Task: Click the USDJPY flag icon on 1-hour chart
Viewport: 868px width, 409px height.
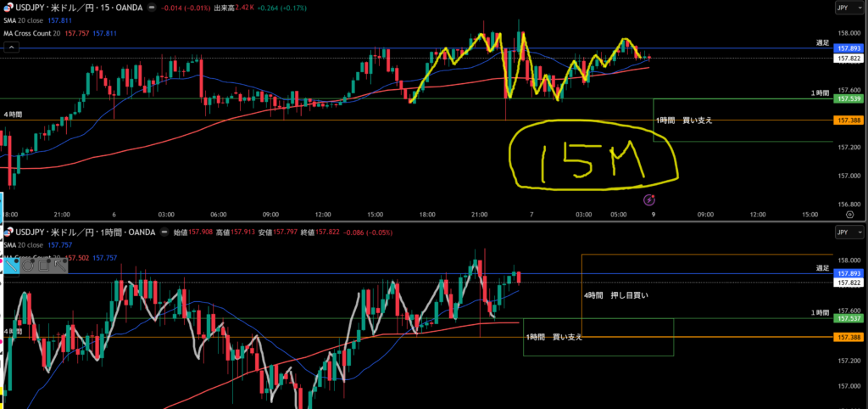Action: tap(8, 231)
